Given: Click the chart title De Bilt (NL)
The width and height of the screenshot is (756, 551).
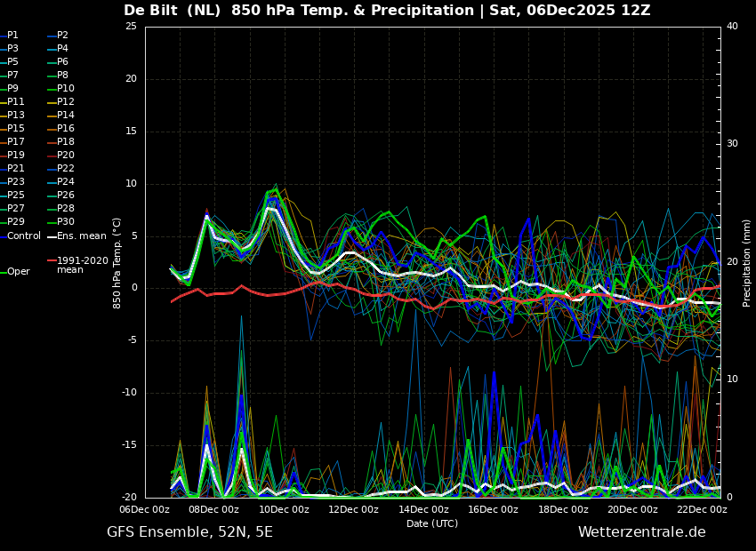Looking at the screenshot, I should coord(173,11).
